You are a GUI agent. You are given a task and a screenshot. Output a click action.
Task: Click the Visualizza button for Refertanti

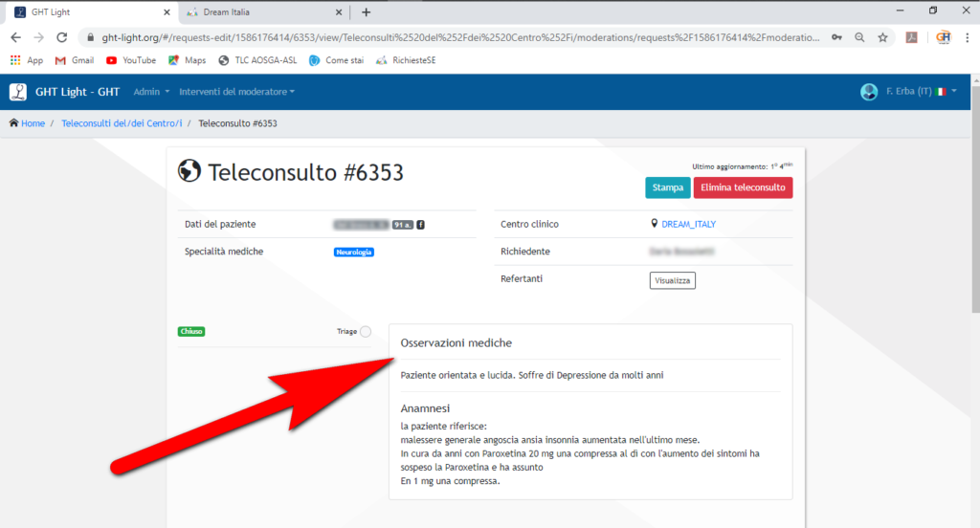[672, 280]
